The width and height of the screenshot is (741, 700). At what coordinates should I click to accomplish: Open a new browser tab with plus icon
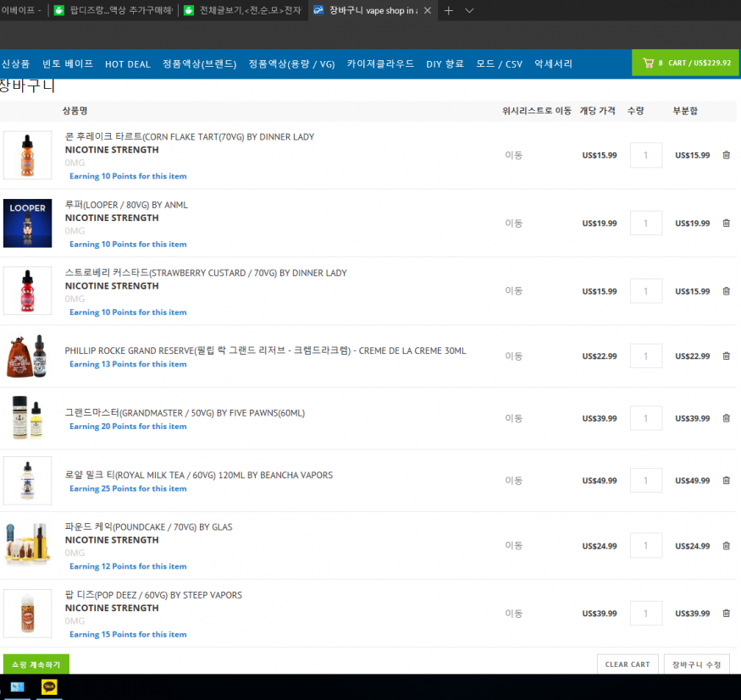tap(449, 10)
